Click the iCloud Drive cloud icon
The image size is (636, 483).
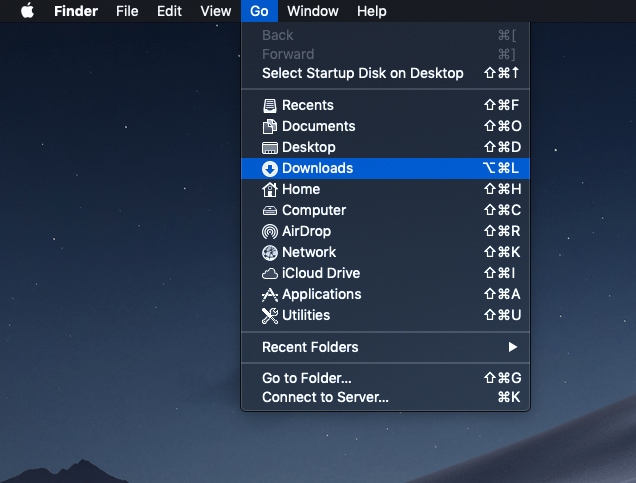click(x=269, y=274)
